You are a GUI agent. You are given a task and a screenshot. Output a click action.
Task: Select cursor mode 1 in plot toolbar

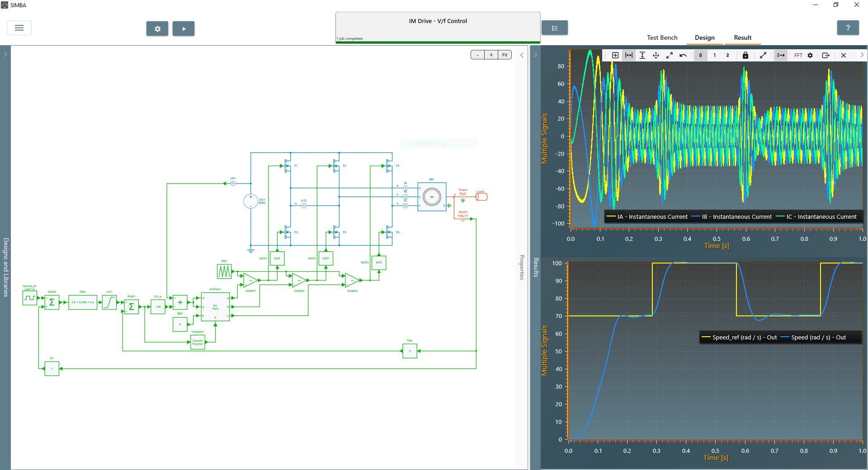(714, 55)
